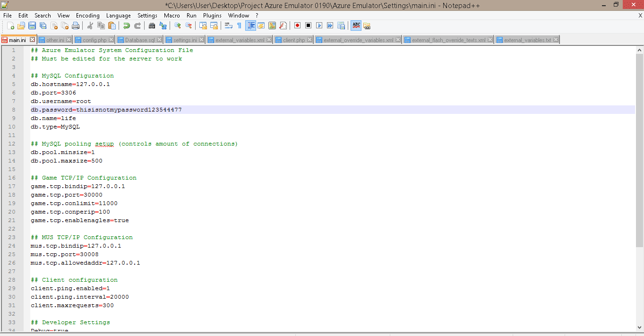The image size is (644, 336).
Task: Close the Database.sql tab
Action: click(159, 40)
